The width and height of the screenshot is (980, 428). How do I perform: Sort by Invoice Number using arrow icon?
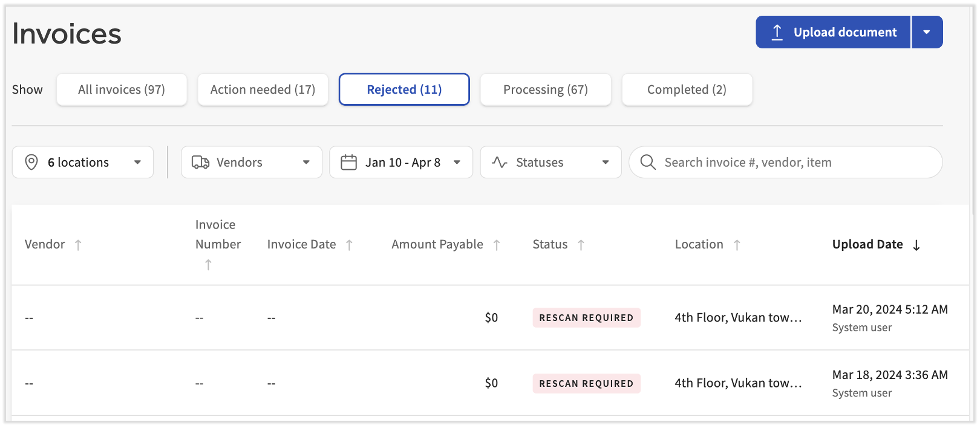[208, 265]
